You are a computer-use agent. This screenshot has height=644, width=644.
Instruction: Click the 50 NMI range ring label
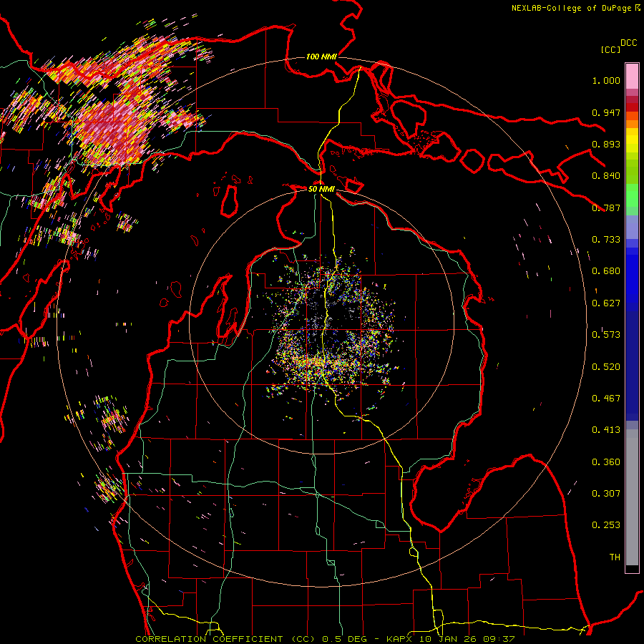pos(321,189)
